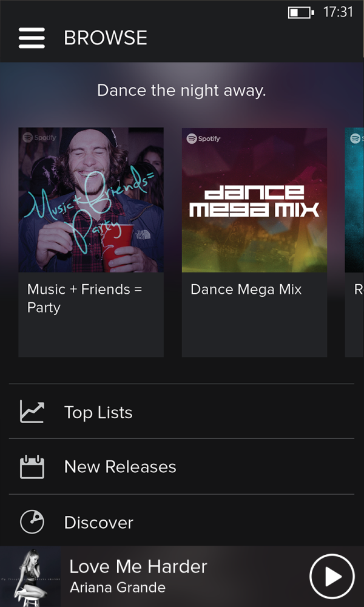Click the Top Lists chart icon
Image resolution: width=364 pixels, height=607 pixels.
click(32, 412)
